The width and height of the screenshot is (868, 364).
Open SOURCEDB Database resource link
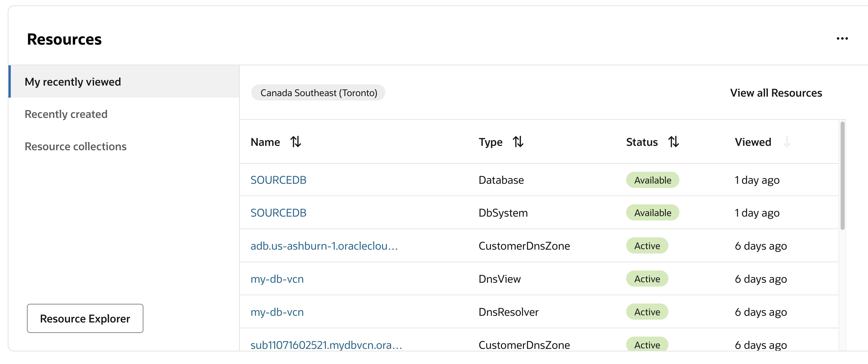tap(278, 180)
